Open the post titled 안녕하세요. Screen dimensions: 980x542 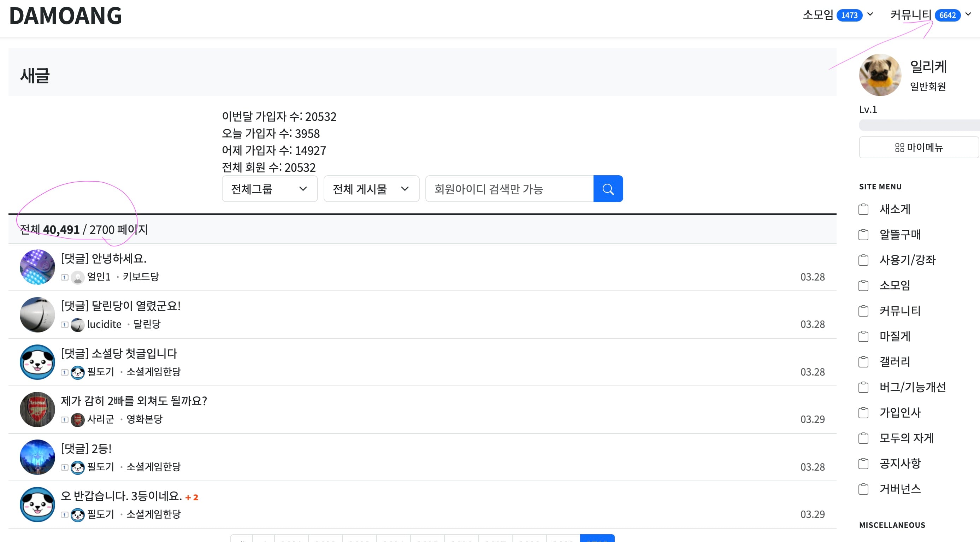coord(104,258)
